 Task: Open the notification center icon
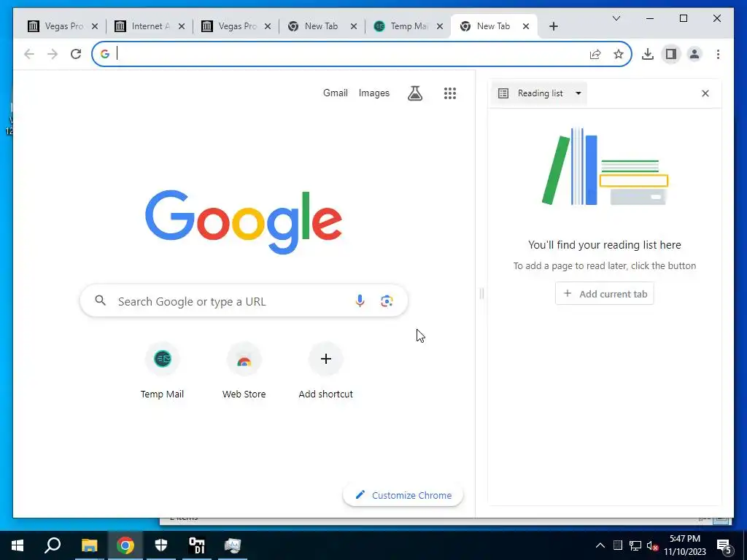click(x=724, y=545)
